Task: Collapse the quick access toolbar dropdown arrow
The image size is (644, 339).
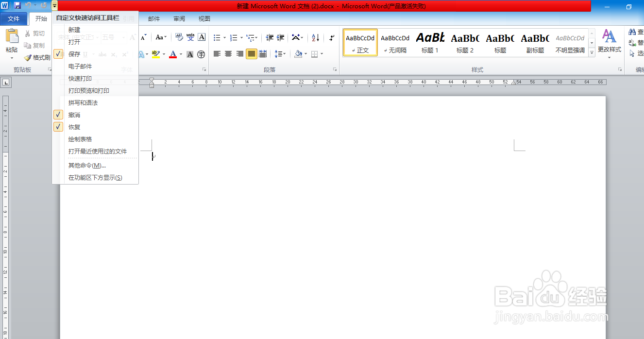Action: click(54, 5)
